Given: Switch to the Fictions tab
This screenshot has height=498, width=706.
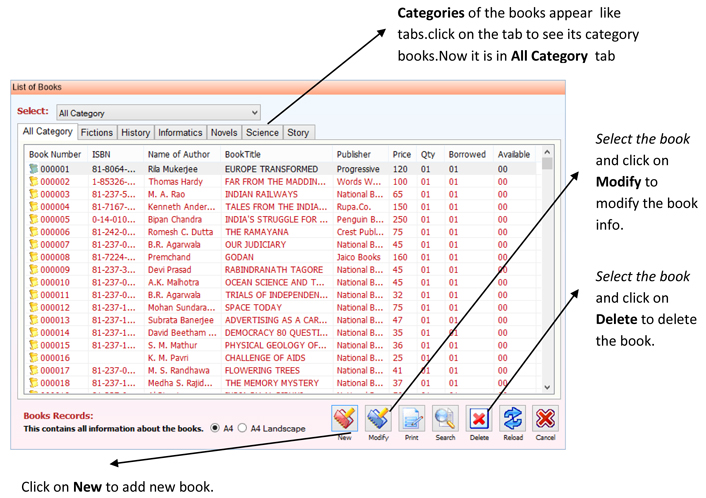Looking at the screenshot, I should 97,132.
